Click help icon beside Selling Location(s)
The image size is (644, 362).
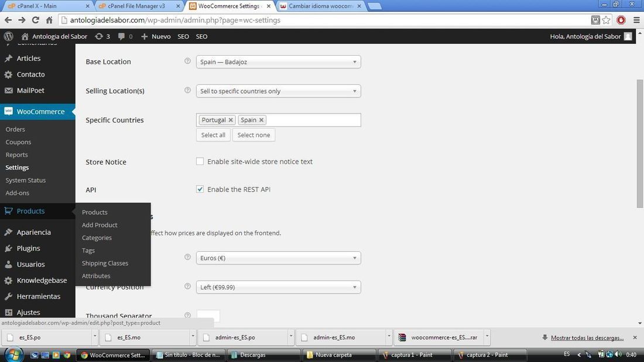point(187,90)
